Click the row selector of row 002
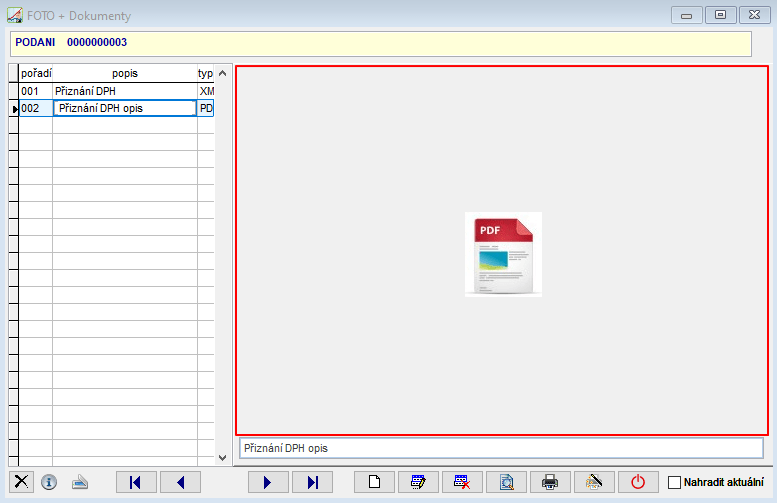 click(x=13, y=108)
